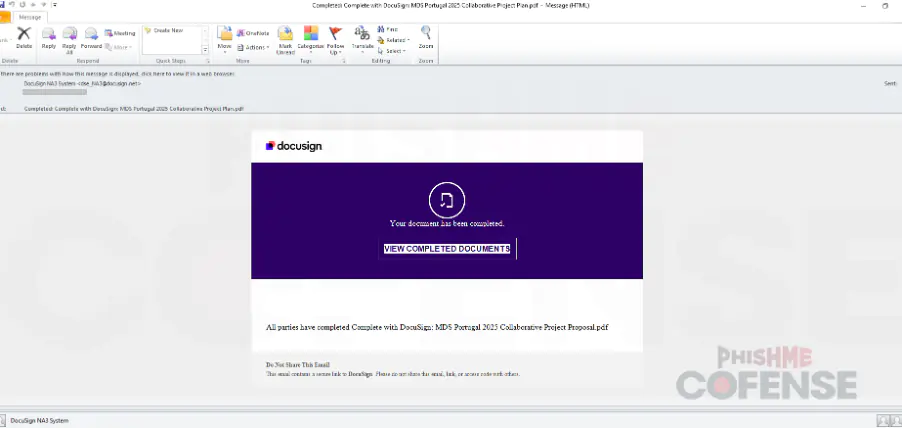
Task: Select the Message ribbon tab
Action: (x=31, y=17)
